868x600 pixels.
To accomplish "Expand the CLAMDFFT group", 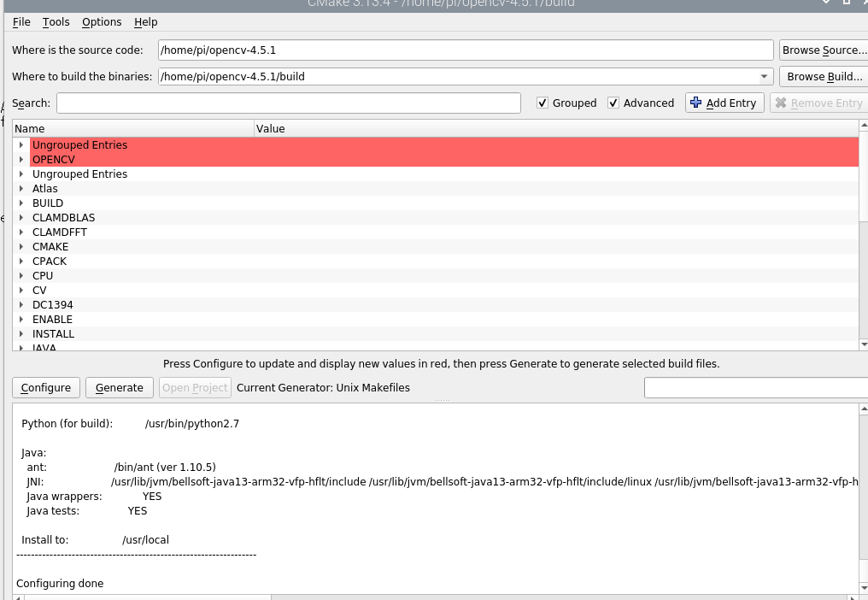I will click(x=21, y=232).
